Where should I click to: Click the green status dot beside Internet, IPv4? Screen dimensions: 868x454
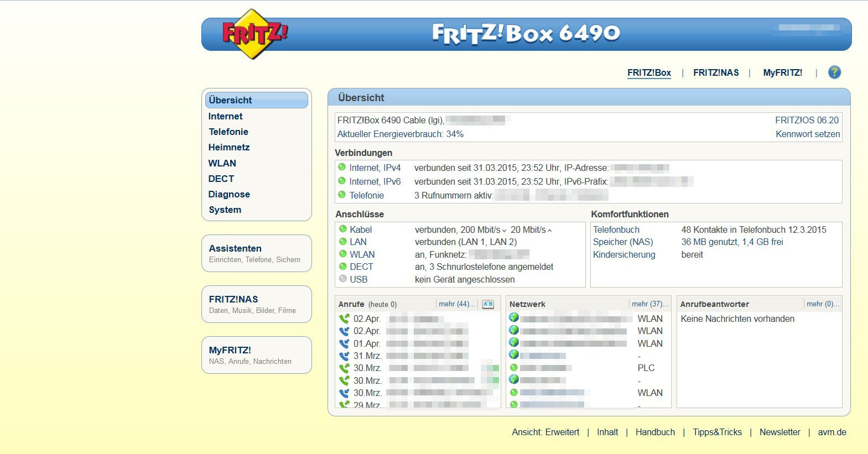(x=342, y=167)
